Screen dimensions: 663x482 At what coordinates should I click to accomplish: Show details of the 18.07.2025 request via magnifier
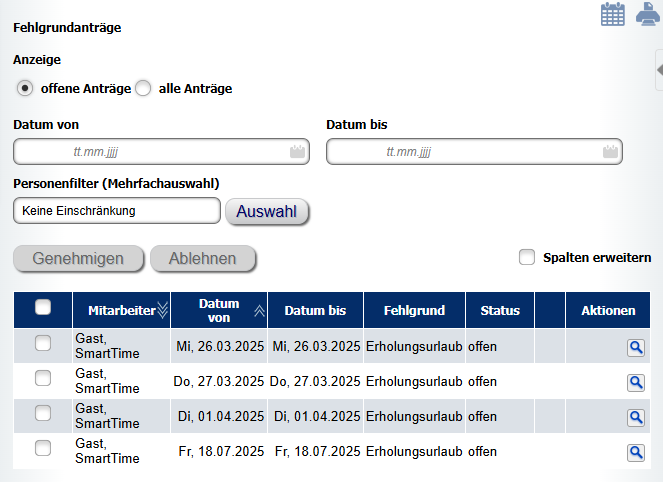636,453
